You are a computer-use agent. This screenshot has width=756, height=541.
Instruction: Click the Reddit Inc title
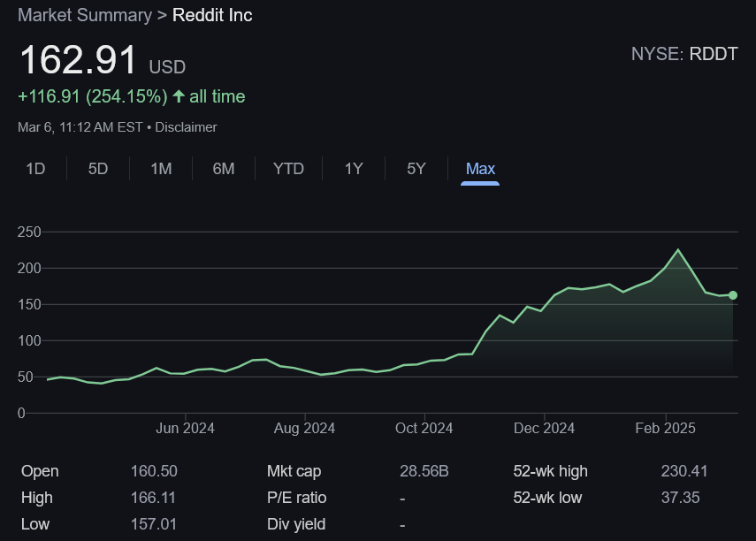(x=212, y=15)
